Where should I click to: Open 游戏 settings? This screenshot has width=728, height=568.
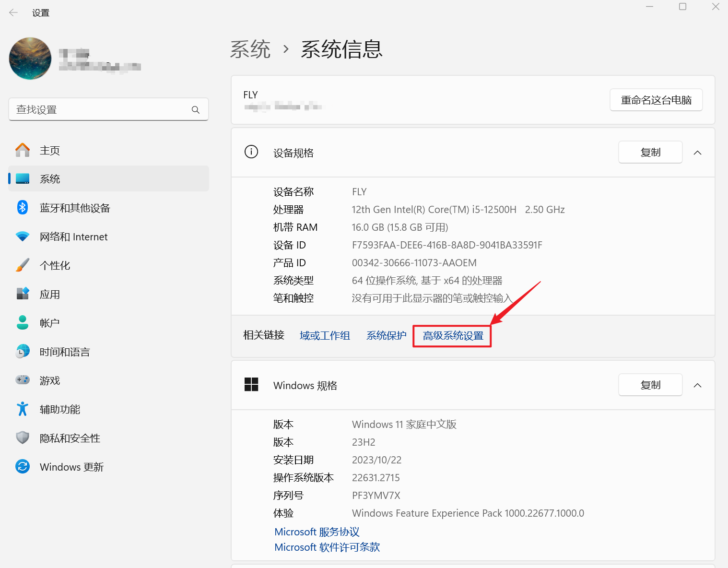[50, 380]
